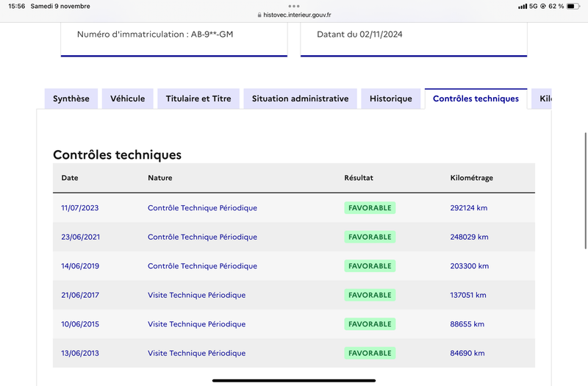Open the three-dots multitasking menu at top

click(x=293, y=6)
